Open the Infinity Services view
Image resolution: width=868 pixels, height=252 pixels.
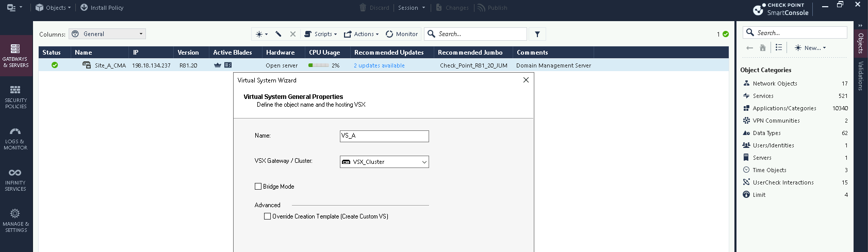coord(15,179)
